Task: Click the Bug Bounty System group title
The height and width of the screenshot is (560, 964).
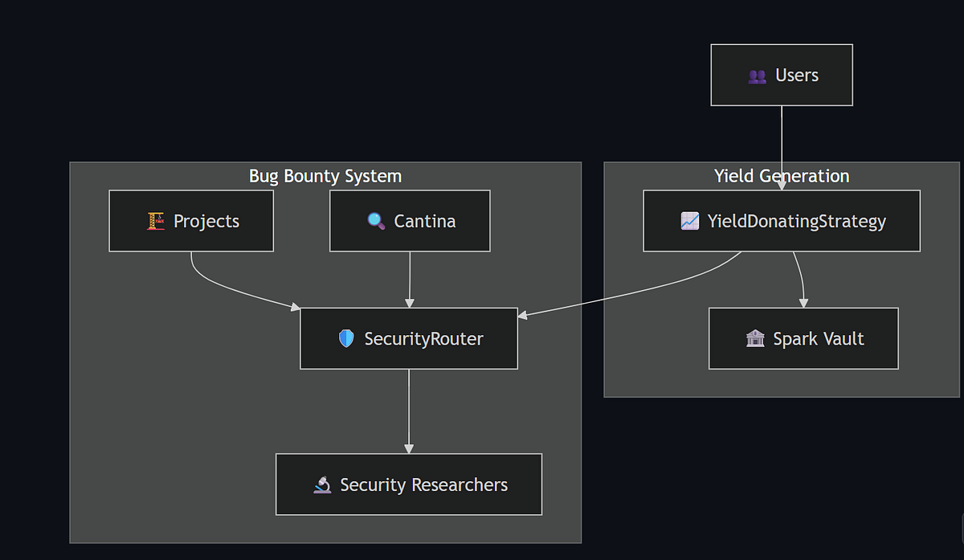Action: [325, 175]
